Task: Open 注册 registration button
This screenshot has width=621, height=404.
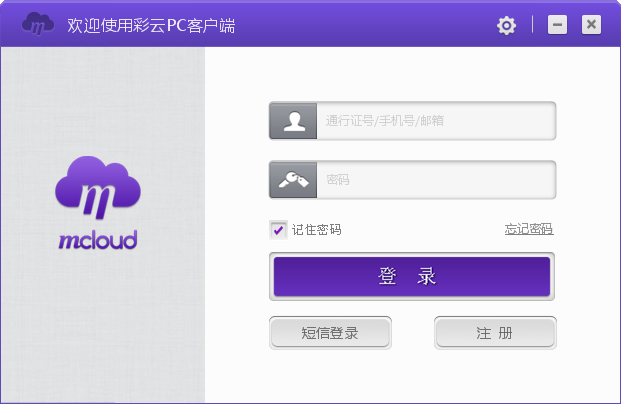Action: [x=495, y=333]
